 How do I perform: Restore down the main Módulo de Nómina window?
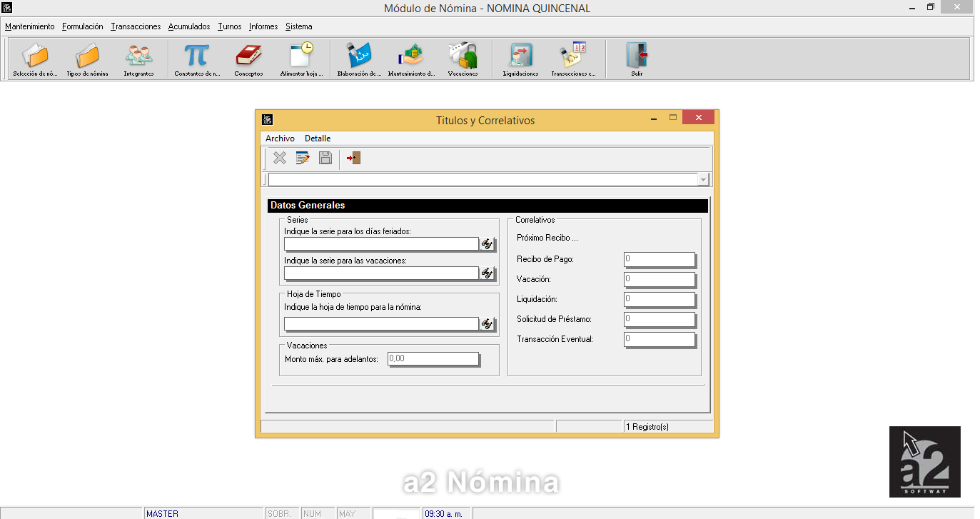click(x=931, y=7)
